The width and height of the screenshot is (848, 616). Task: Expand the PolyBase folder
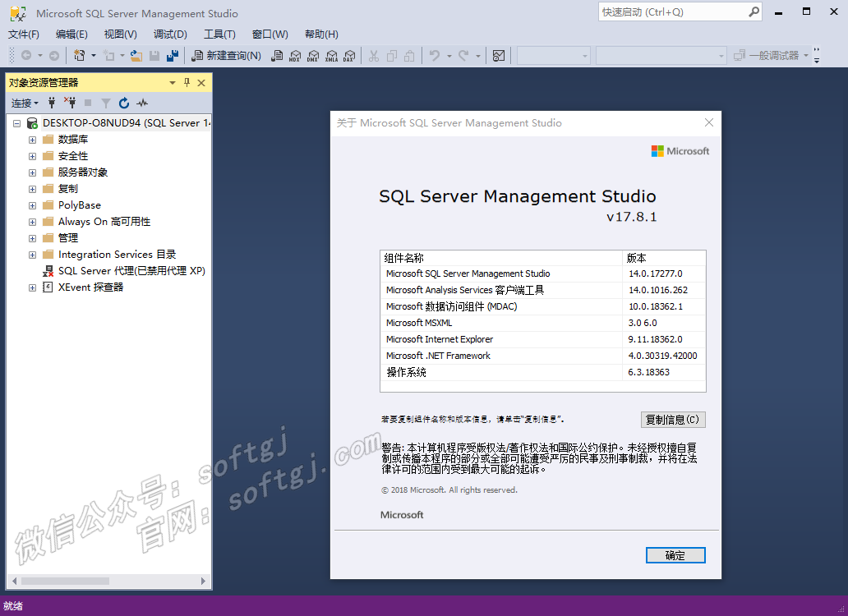32,205
